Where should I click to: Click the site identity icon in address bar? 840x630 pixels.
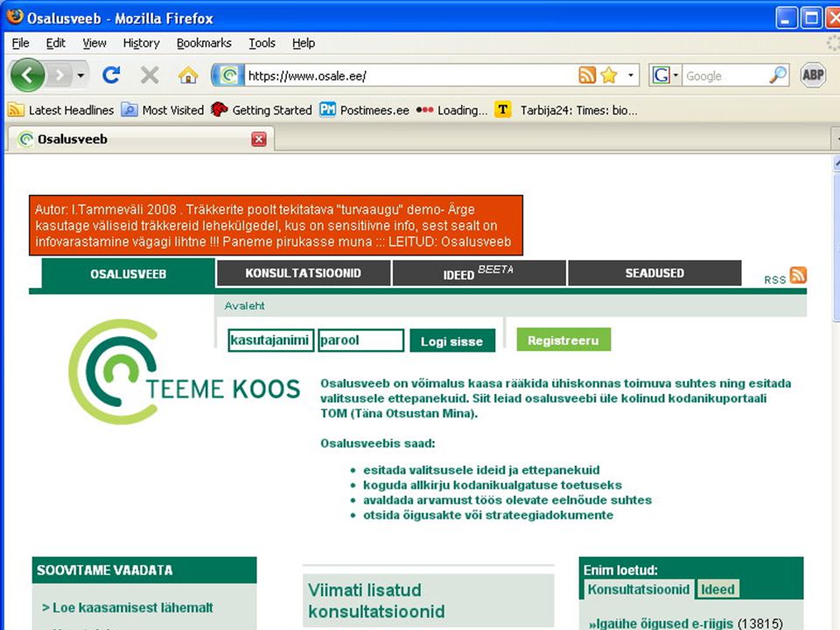228,75
